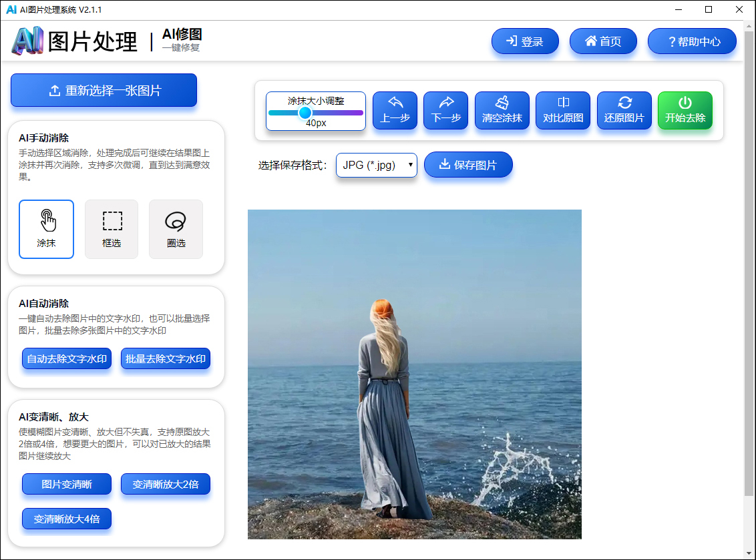
Task: Click 自动去除文字水印 button
Action: (x=67, y=358)
